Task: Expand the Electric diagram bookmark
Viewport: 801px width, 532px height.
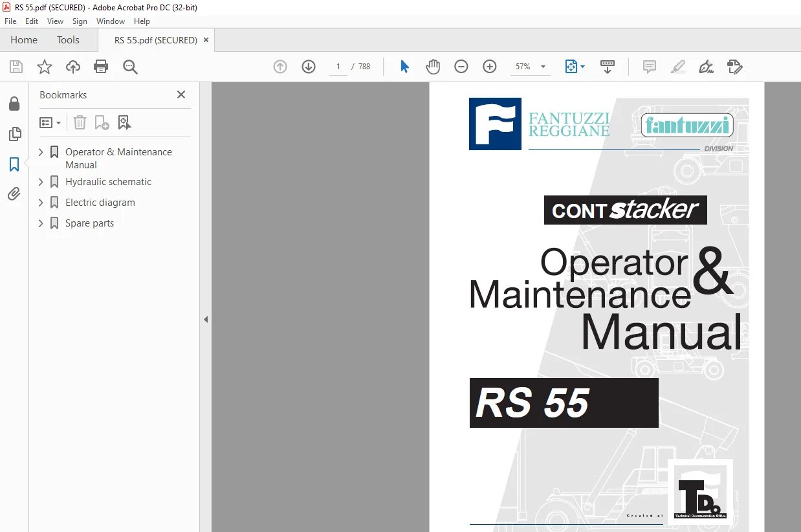Action: click(x=41, y=203)
